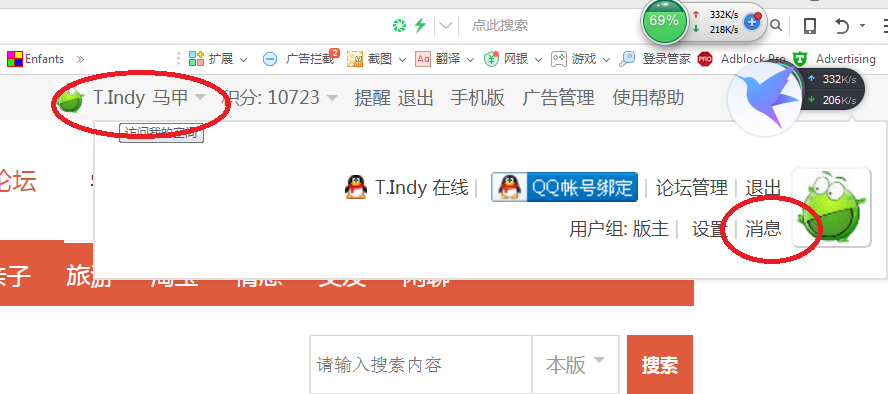Click the 69% memory accelerator ball
This screenshot has width=888, height=394.
(664, 21)
